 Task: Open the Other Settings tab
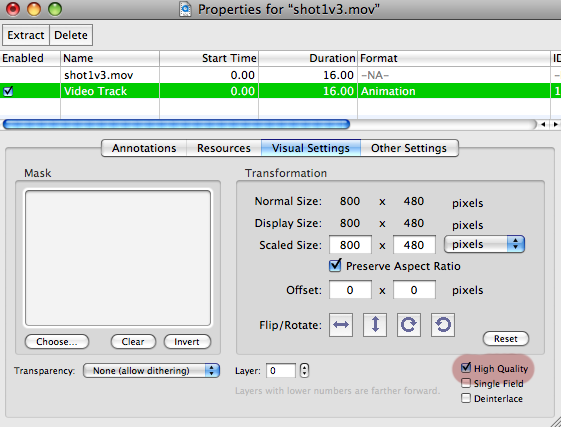pos(409,148)
